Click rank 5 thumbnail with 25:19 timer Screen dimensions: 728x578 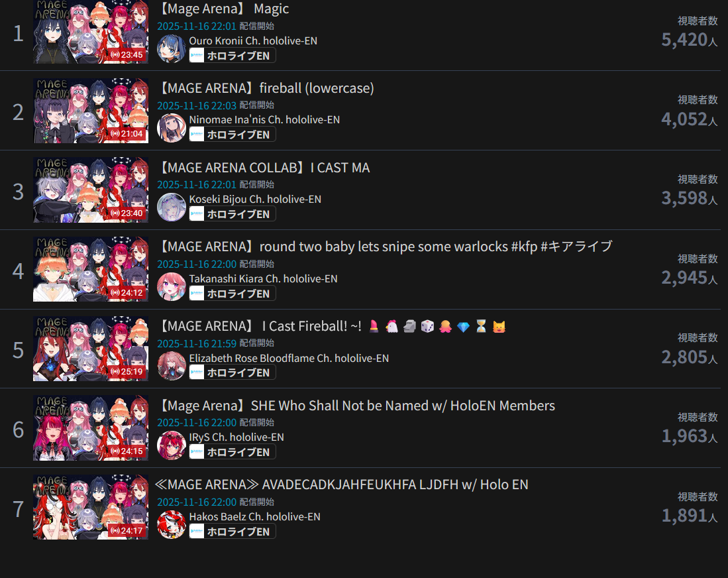tap(91, 349)
